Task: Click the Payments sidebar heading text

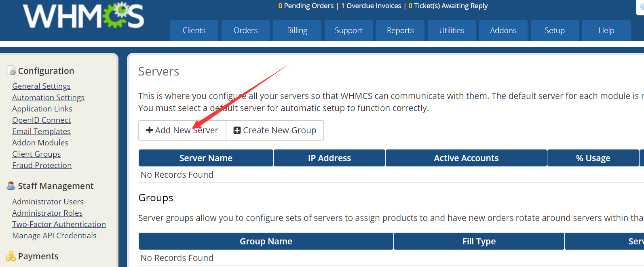Action: tap(38, 256)
